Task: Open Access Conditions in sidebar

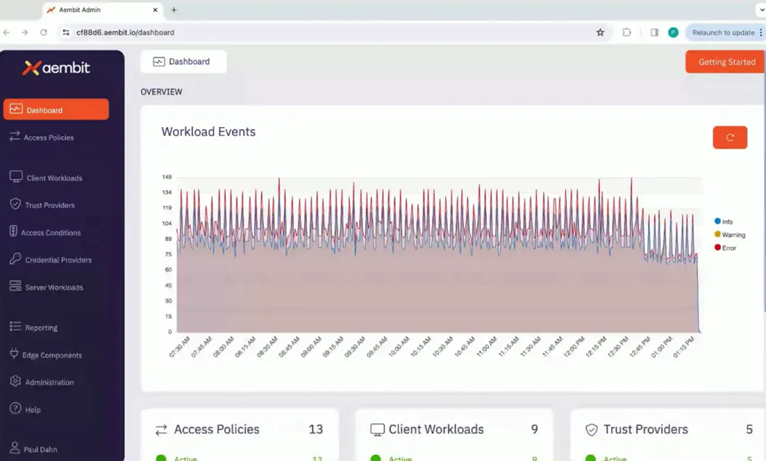Action: click(45, 232)
